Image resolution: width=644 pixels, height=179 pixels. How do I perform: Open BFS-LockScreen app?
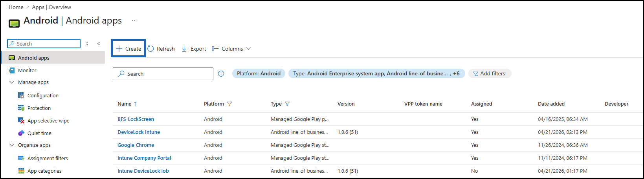click(x=136, y=119)
